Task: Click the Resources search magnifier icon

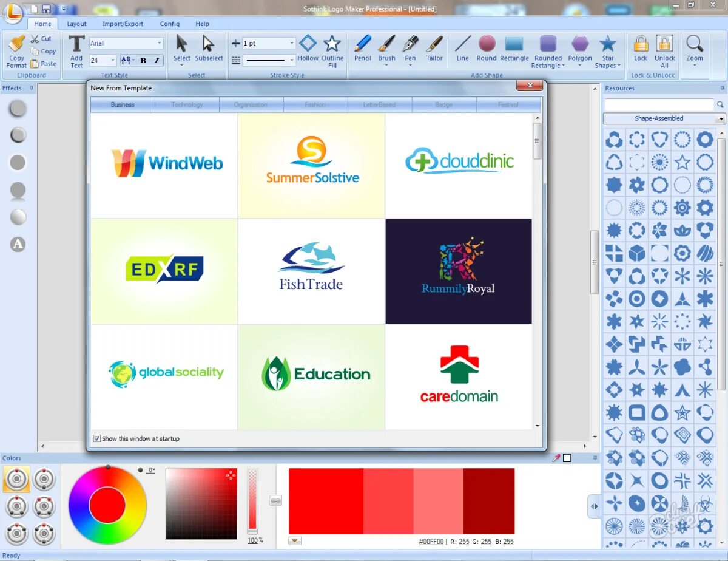Action: tap(721, 105)
